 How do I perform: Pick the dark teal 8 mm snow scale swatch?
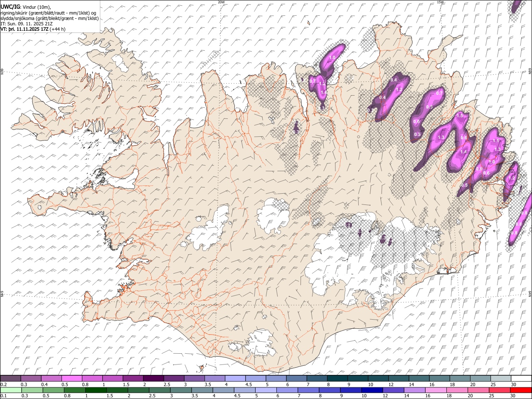pos(337,379)
